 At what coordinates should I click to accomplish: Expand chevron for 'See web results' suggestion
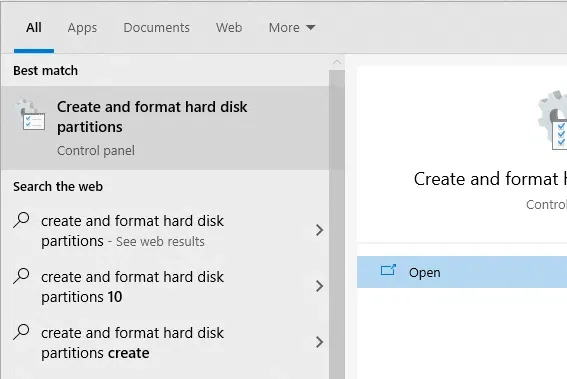pyautogui.click(x=319, y=230)
